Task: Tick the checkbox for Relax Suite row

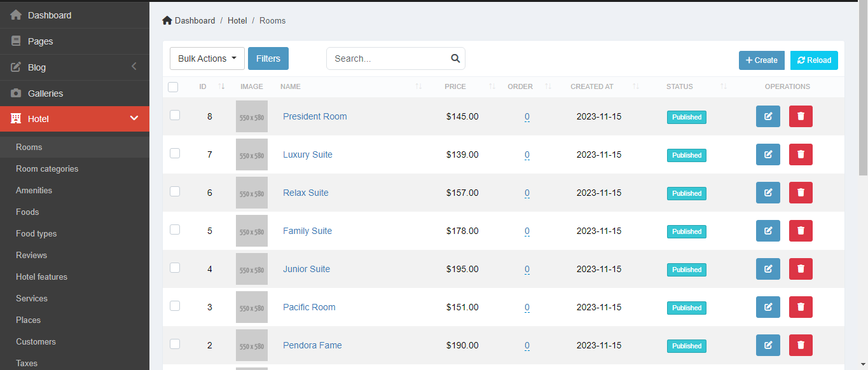Action: coord(175,191)
